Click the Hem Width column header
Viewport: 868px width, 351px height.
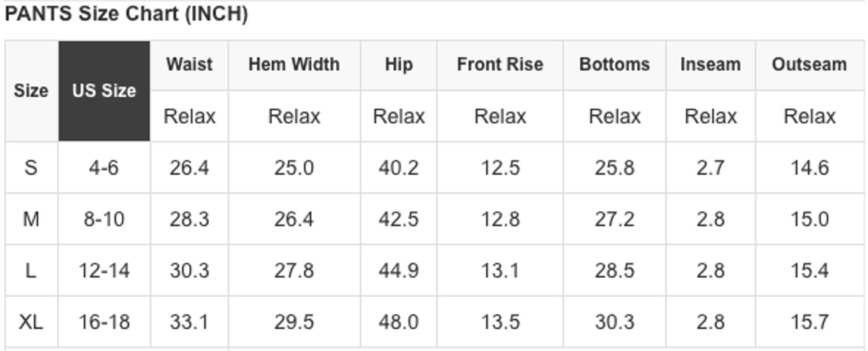click(x=294, y=65)
